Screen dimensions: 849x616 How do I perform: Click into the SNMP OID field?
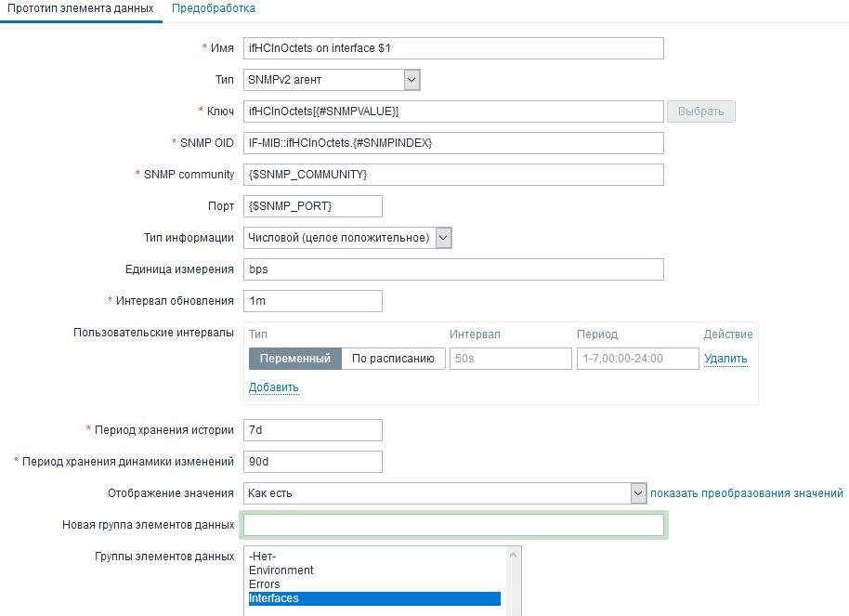pos(453,143)
